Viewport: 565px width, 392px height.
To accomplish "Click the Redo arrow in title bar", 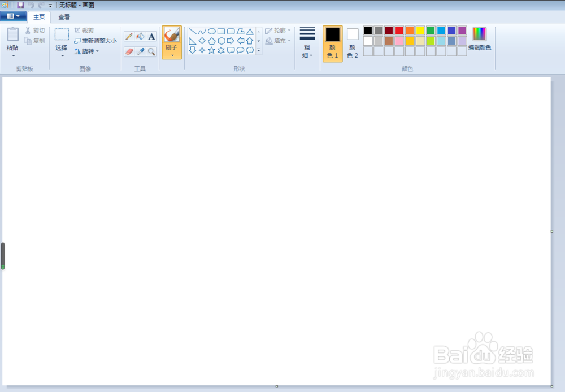I will pyautogui.click(x=41, y=5).
